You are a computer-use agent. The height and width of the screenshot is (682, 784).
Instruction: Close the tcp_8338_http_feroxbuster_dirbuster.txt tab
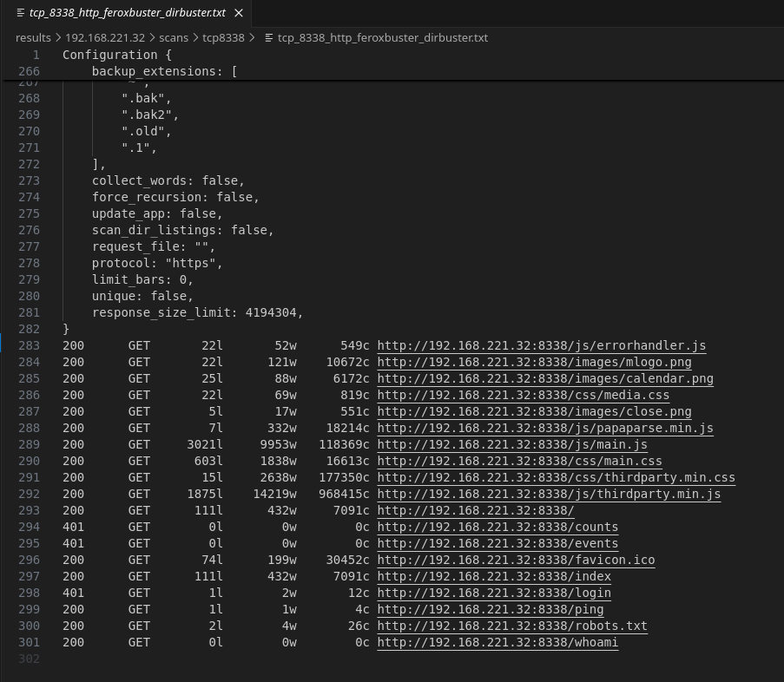[239, 13]
